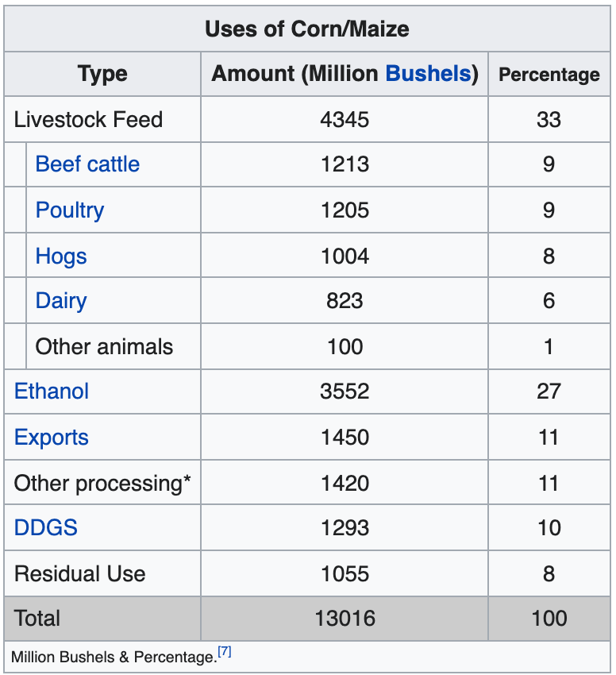Open the Dairy link
Viewport: 616px width, 675px height.
pos(61,301)
